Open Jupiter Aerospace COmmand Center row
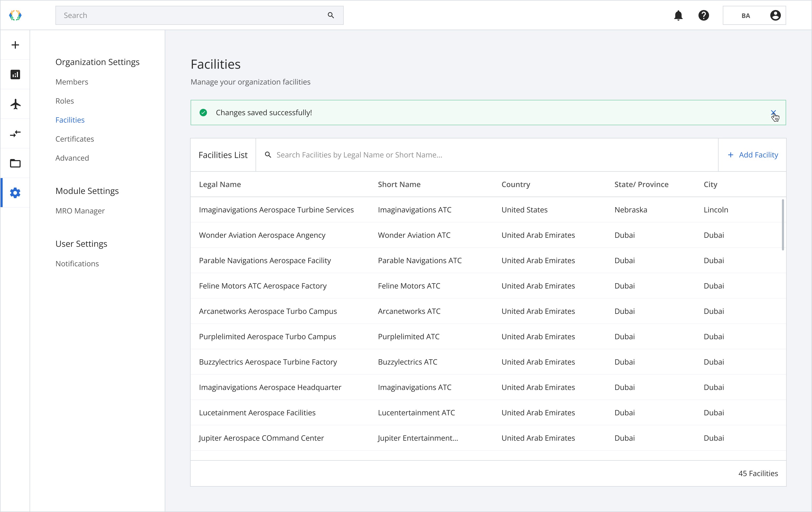This screenshot has width=812, height=512. [488, 438]
